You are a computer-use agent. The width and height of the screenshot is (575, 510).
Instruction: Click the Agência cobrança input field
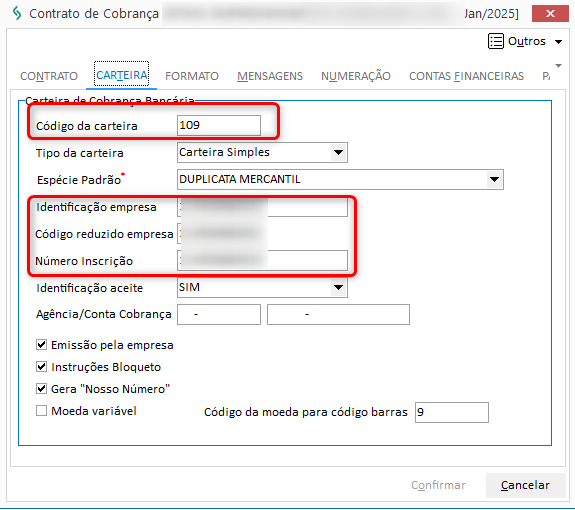219,315
